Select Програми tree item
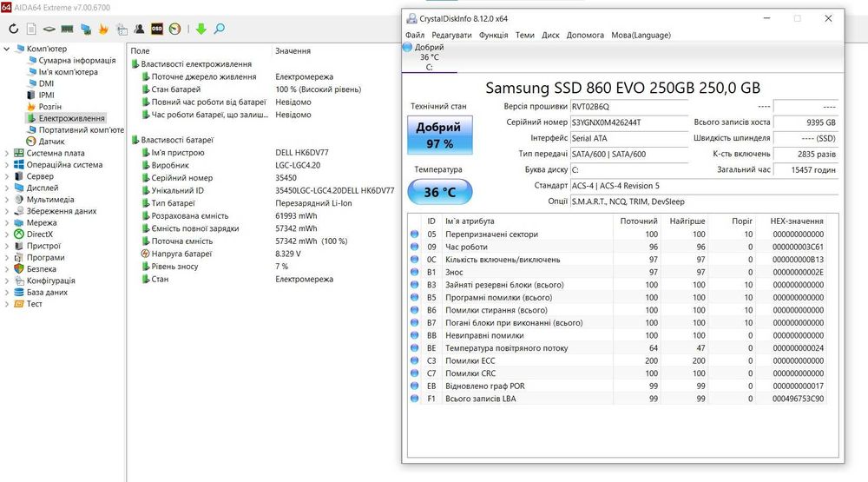Image resolution: width=868 pixels, height=482 pixels. (x=45, y=258)
